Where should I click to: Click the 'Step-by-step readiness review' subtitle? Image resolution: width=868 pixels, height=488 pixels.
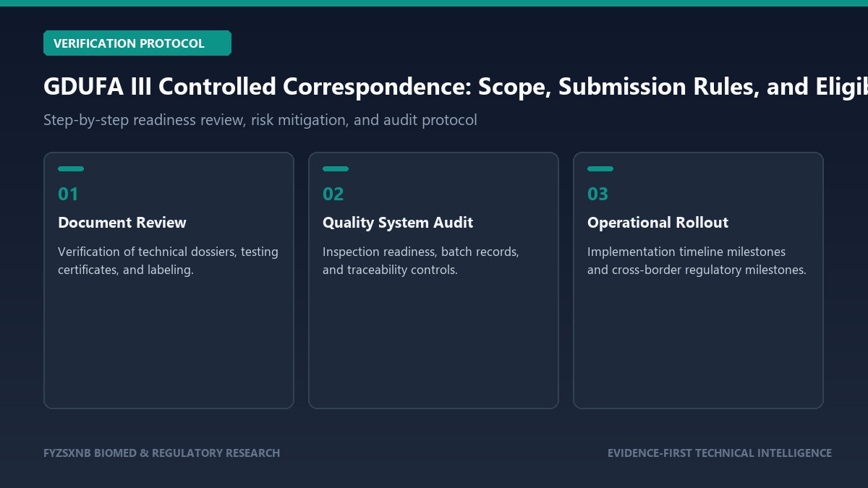pos(260,120)
